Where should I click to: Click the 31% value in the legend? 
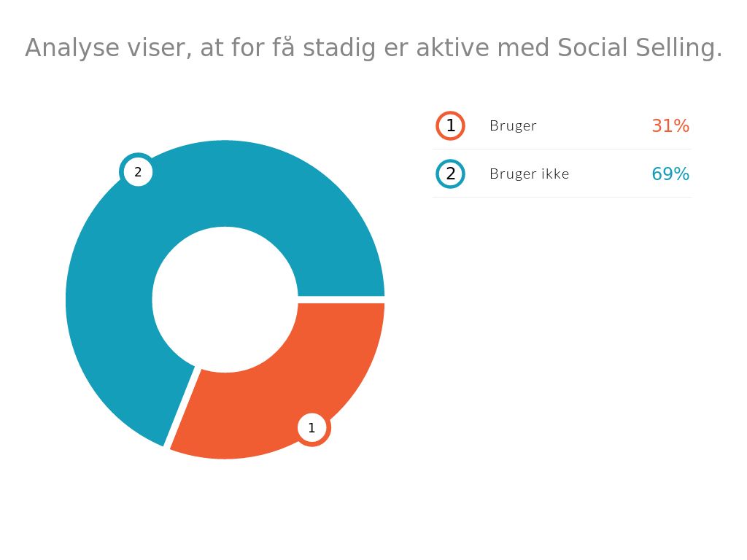point(670,125)
